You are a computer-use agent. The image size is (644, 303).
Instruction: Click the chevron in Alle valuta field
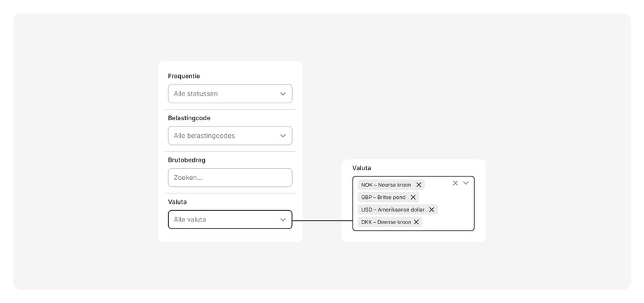pos(283,220)
